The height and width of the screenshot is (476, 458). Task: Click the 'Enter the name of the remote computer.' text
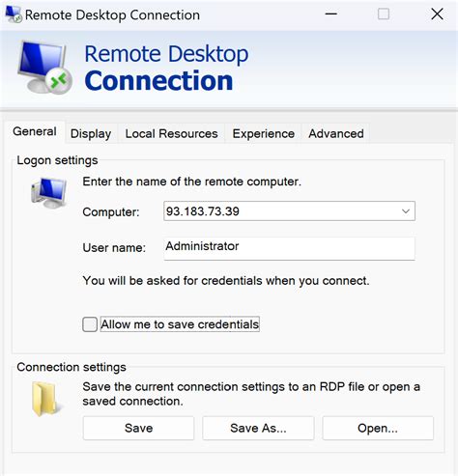[191, 182]
